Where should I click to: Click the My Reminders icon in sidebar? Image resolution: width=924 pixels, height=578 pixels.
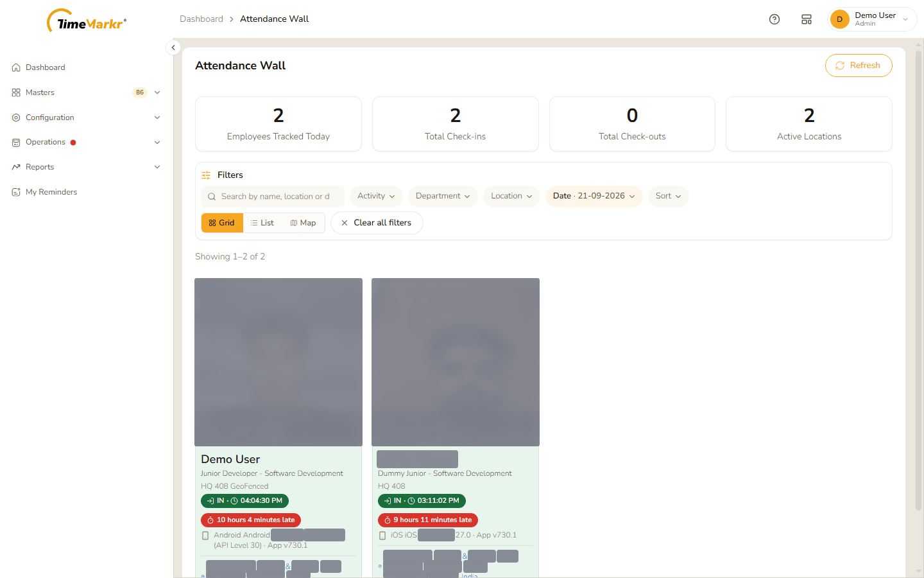(16, 192)
